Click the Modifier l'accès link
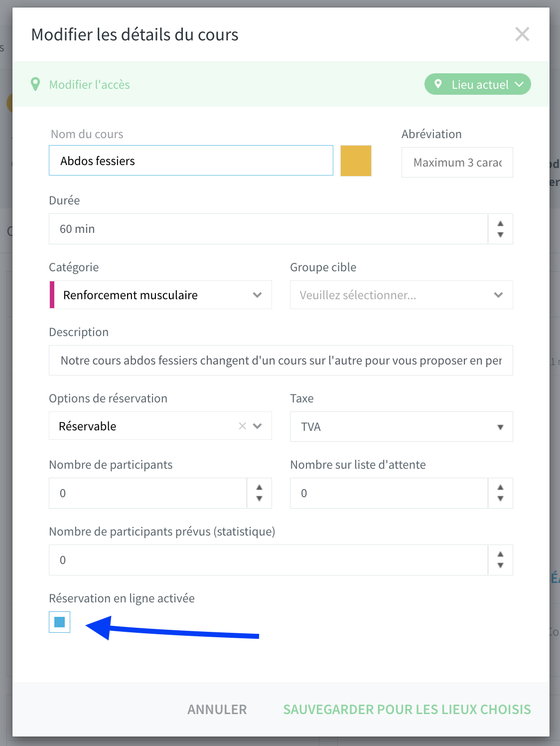Screen dimensions: 560x746 [90, 85]
